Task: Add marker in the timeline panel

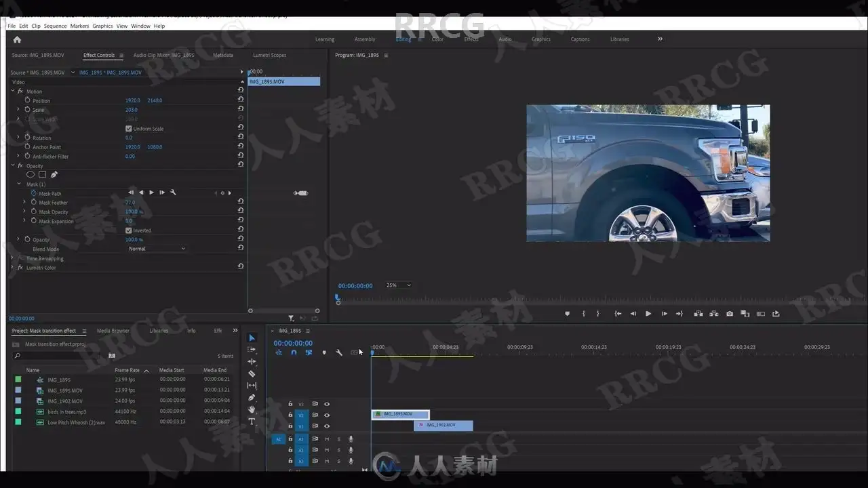Action: tap(324, 352)
